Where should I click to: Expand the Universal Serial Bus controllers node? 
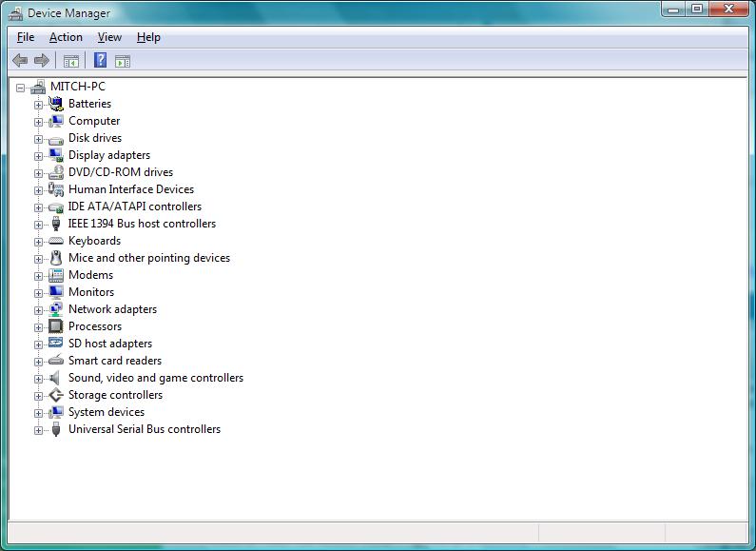click(38, 430)
